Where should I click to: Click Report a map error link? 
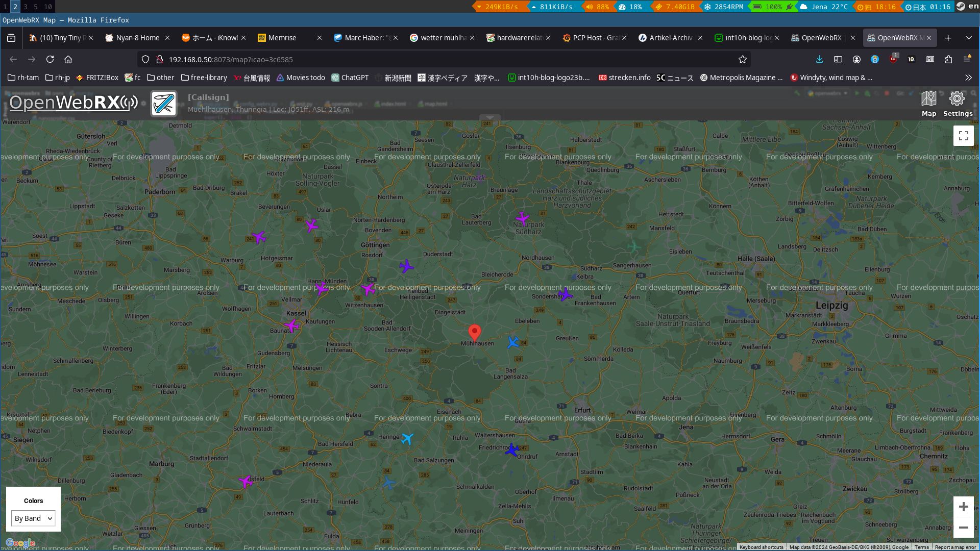[x=955, y=547]
